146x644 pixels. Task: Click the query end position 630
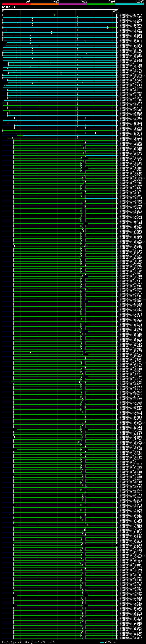tap(115, 11)
